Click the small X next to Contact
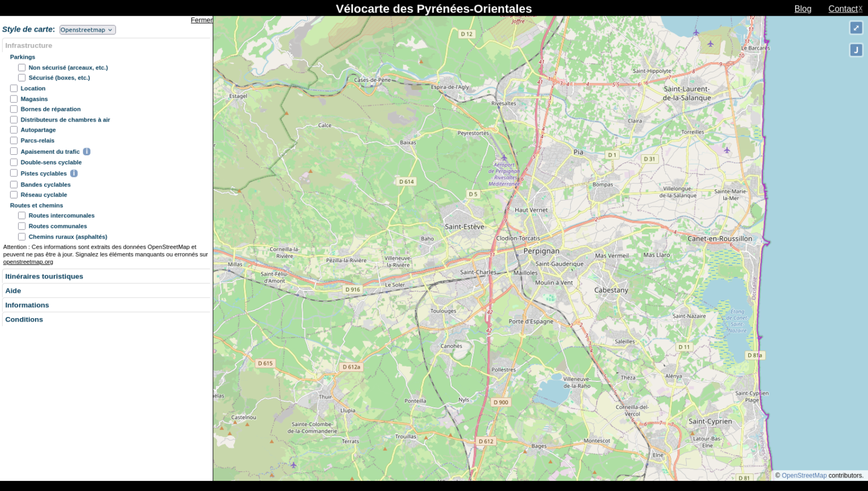The image size is (868, 491). (x=860, y=8)
